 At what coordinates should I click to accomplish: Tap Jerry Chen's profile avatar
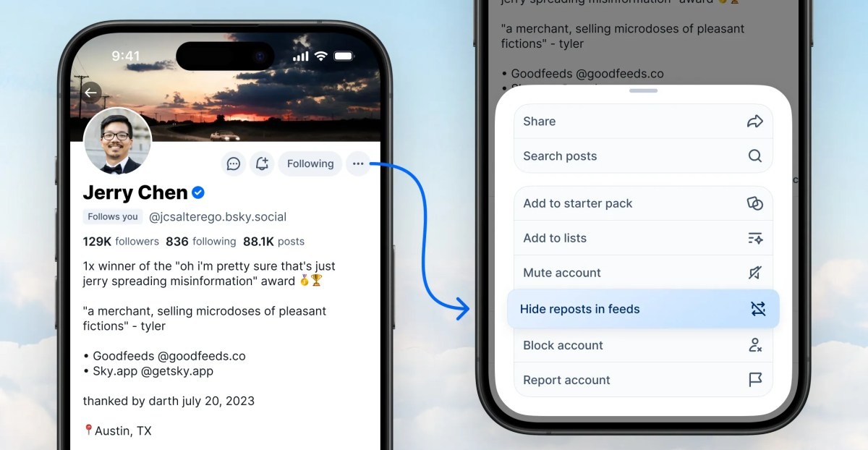118,141
